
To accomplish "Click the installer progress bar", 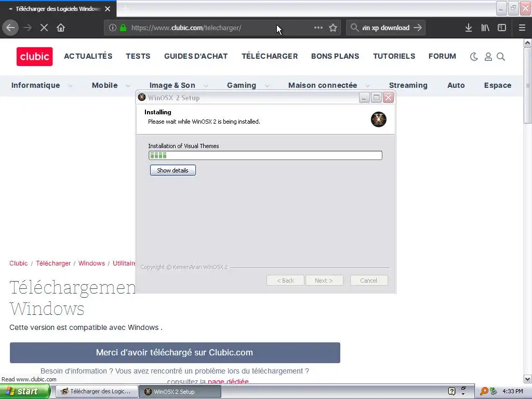I will coord(265,155).
